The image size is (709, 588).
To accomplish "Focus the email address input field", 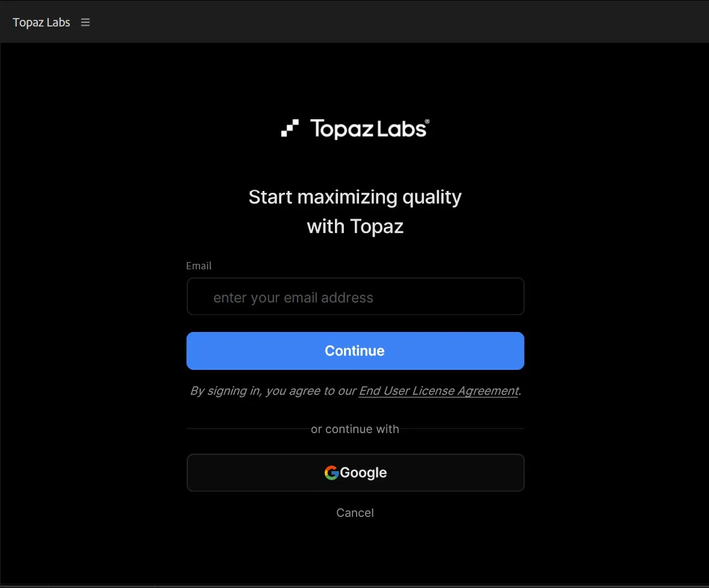I will point(355,297).
